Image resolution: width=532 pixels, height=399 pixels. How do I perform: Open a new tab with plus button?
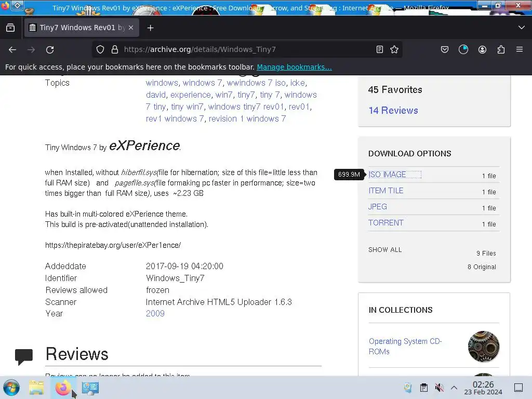pyautogui.click(x=150, y=28)
